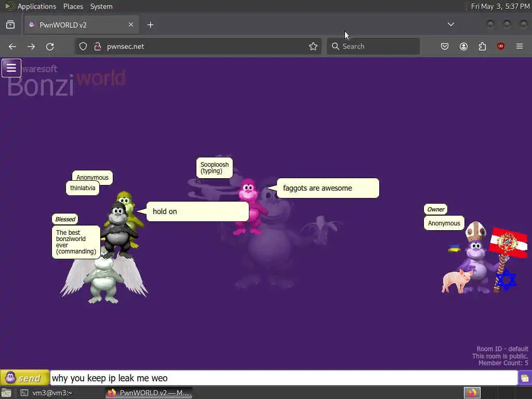Screen dimensions: 532x399
Task: Send the chat message with send button
Action: [25, 378]
